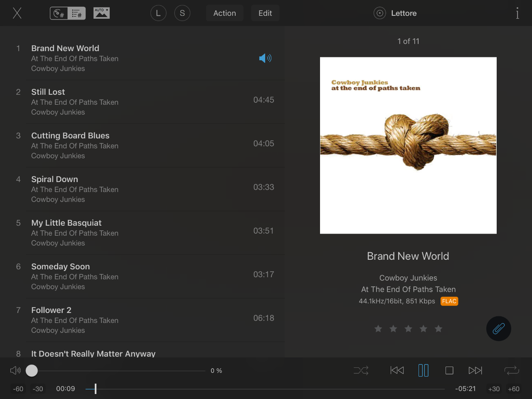This screenshot has width=532, height=399.
Task: Pause playback
Action: click(423, 370)
